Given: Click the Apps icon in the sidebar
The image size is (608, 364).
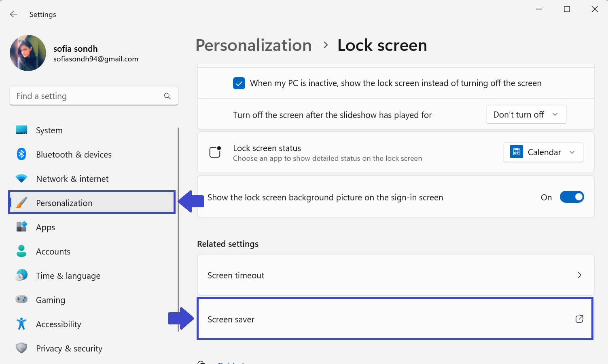Looking at the screenshot, I should (21, 227).
